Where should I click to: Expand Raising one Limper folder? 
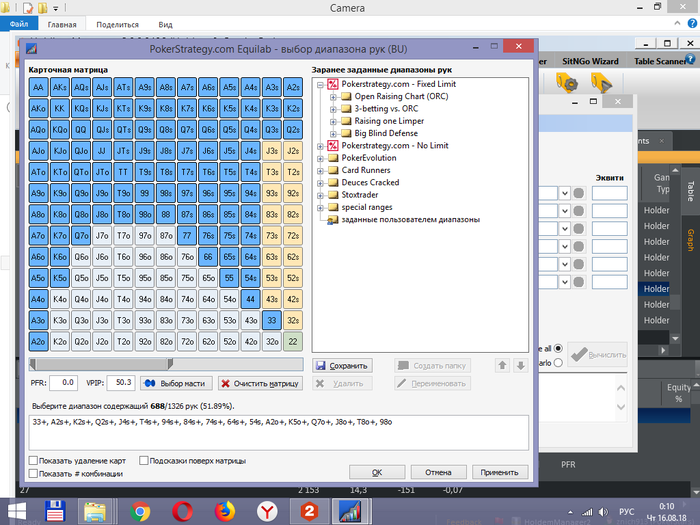click(x=333, y=121)
